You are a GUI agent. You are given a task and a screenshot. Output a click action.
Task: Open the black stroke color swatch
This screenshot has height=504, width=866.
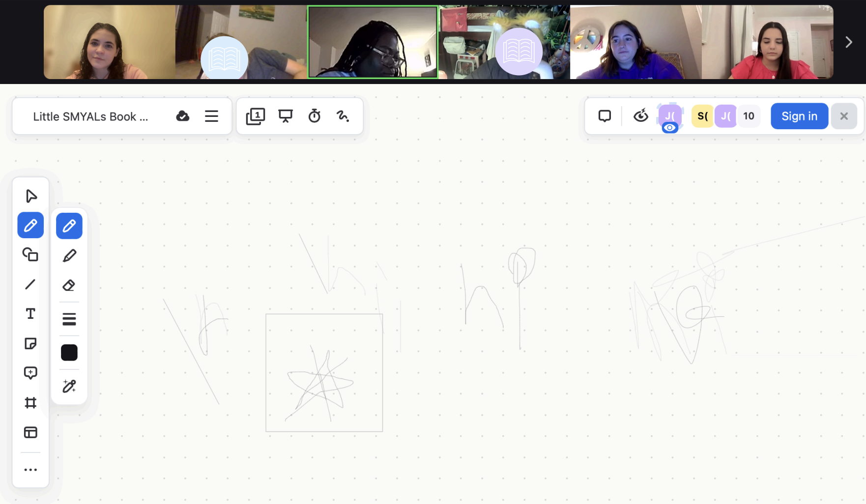[69, 352]
